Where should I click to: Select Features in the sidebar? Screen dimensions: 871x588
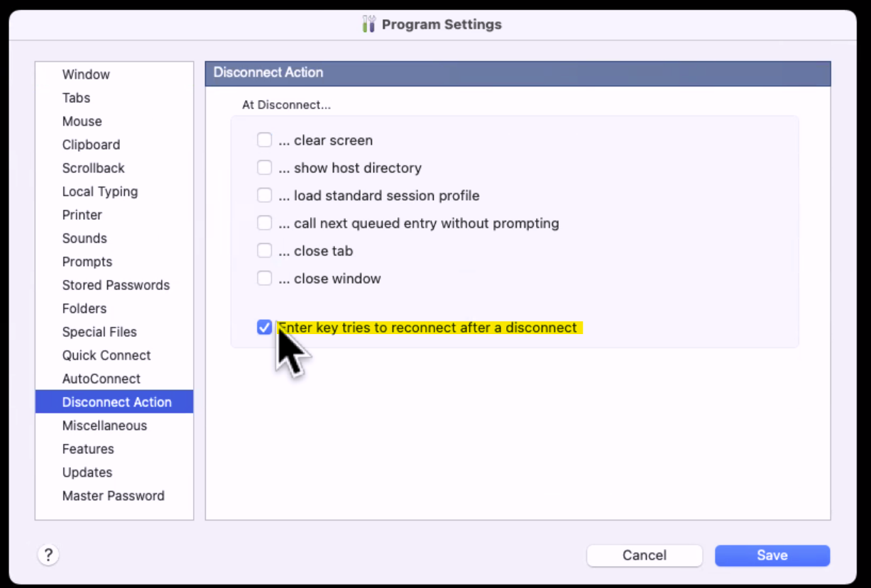point(114,449)
